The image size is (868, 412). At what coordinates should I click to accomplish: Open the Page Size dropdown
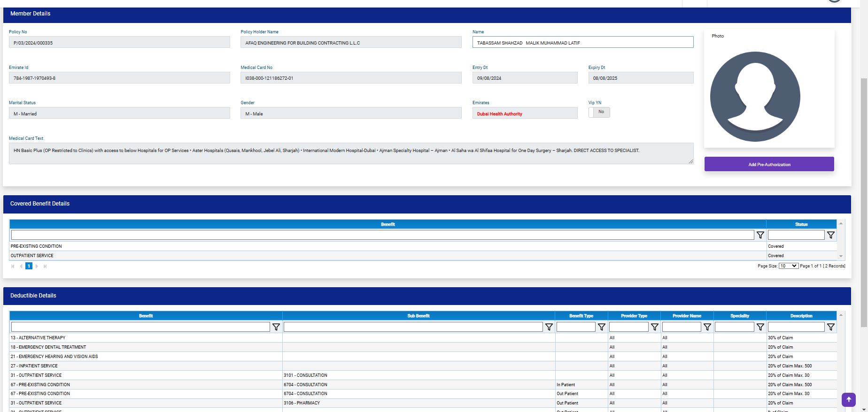pyautogui.click(x=788, y=266)
